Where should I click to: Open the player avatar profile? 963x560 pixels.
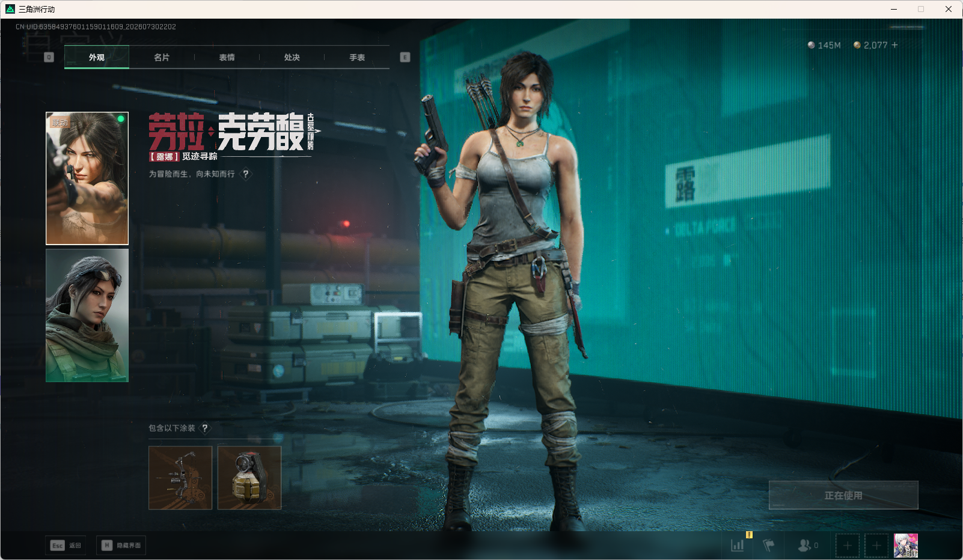click(x=906, y=546)
